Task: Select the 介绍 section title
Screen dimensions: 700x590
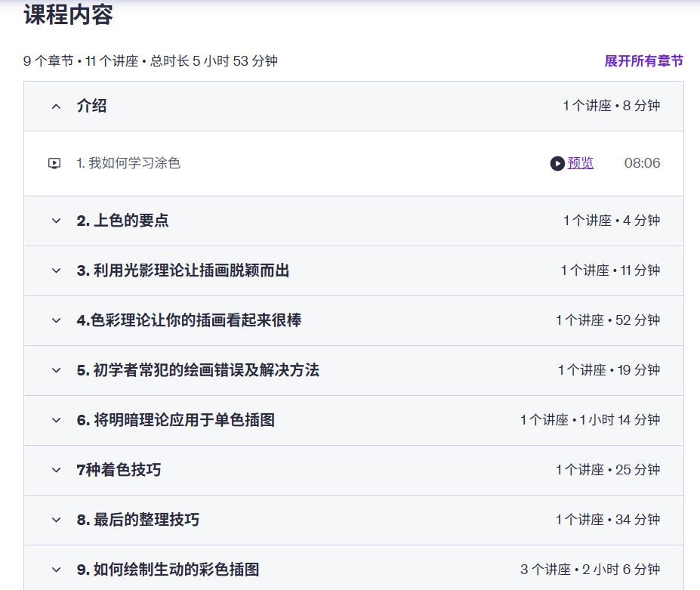Action: coord(91,107)
